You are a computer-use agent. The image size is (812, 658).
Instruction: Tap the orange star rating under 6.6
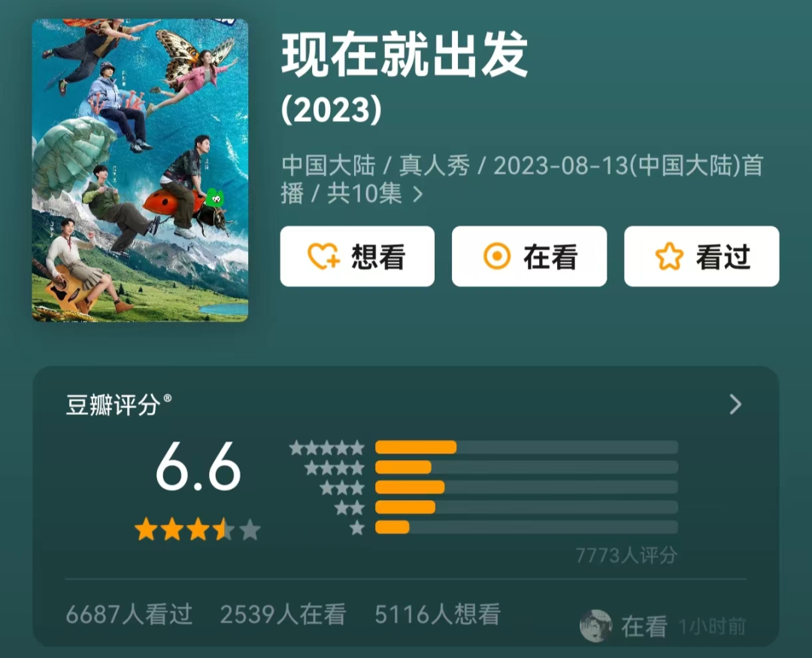click(197, 530)
